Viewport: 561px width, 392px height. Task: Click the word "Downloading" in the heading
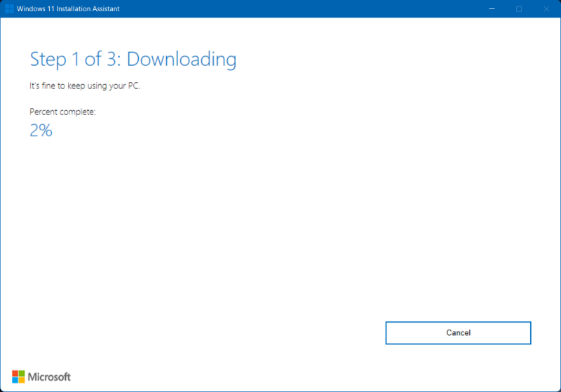coord(182,60)
